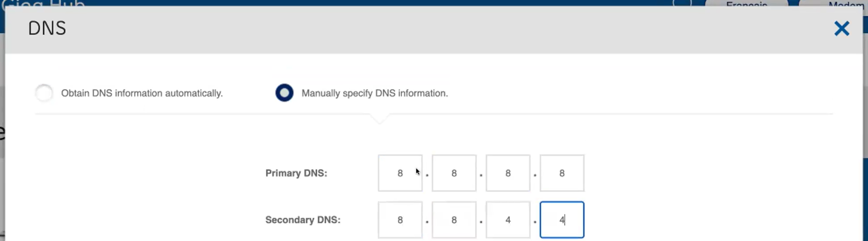Switch language with the Français button
This screenshot has width=868, height=241.
pos(746,4)
